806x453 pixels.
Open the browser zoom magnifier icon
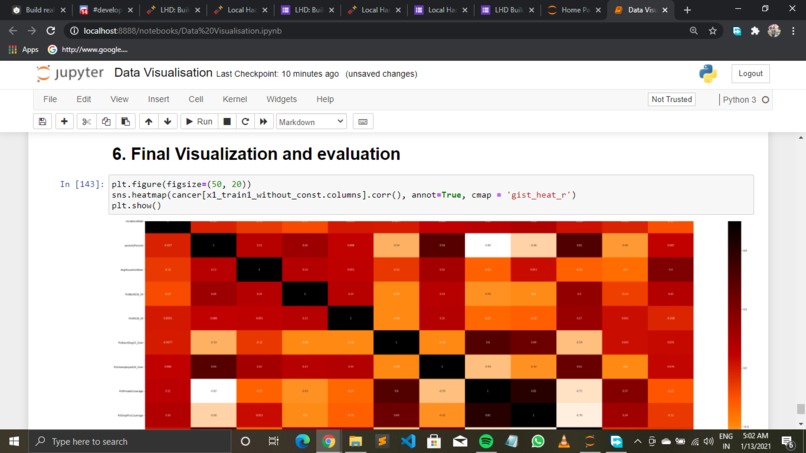tap(693, 31)
